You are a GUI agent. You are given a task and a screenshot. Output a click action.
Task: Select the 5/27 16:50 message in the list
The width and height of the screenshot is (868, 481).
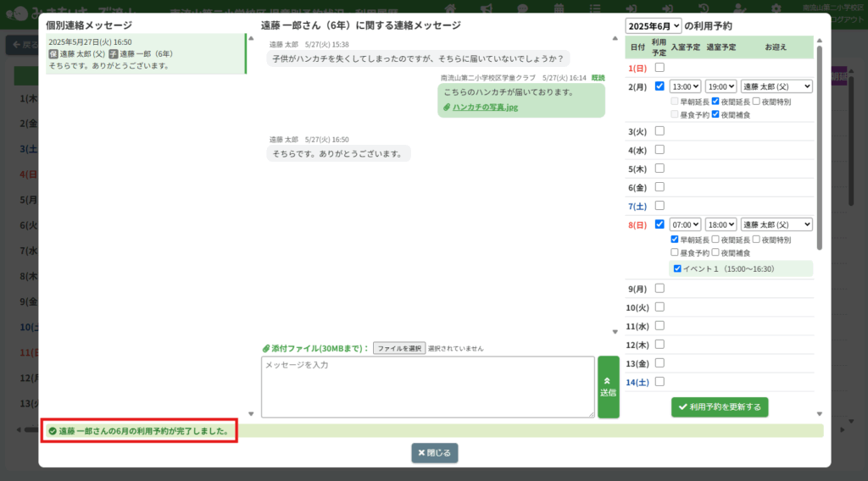144,53
